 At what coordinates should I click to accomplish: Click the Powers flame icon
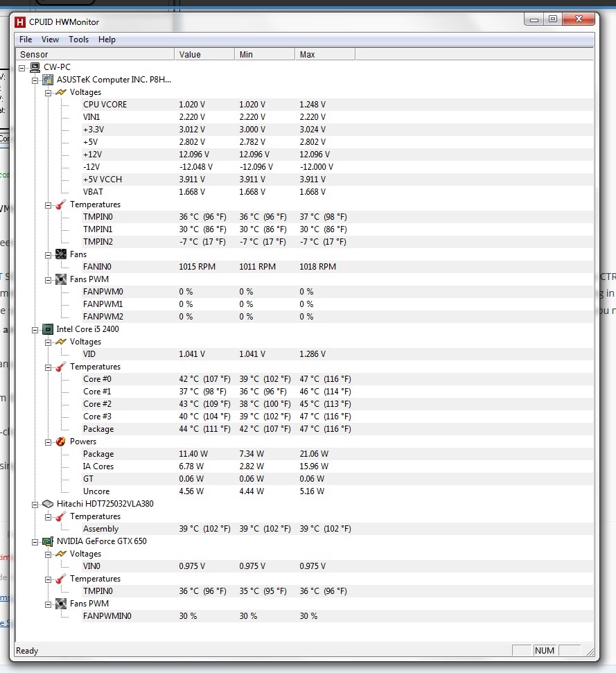coord(61,442)
